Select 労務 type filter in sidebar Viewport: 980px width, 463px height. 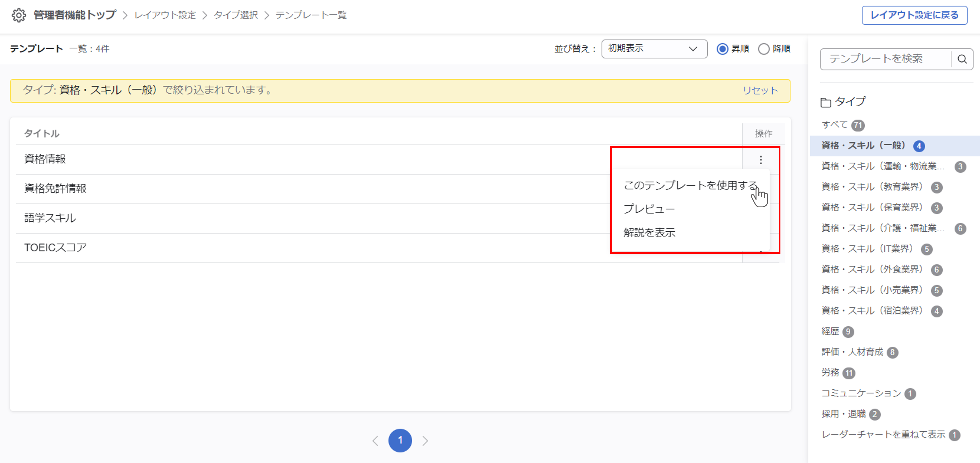[830, 372]
